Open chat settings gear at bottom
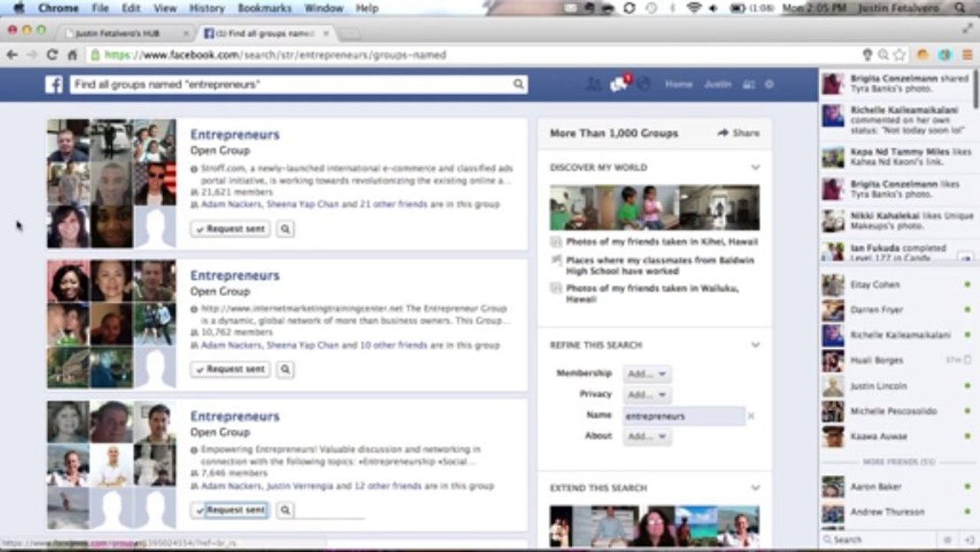 (x=948, y=540)
